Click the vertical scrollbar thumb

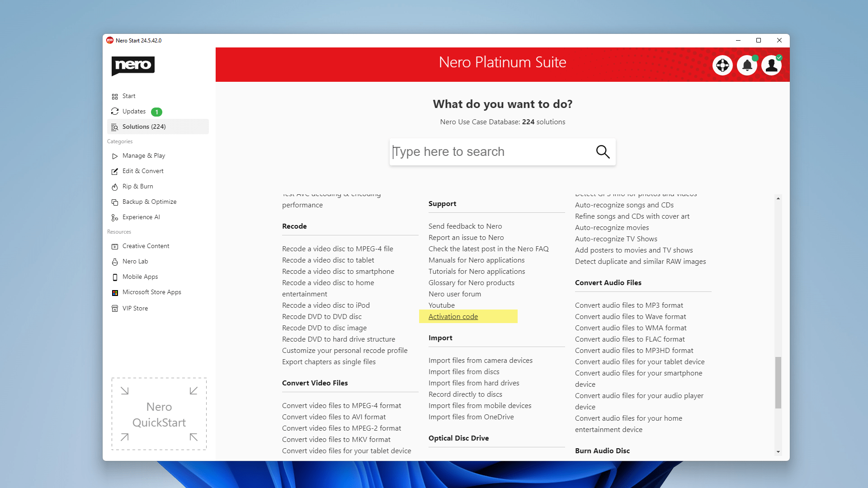pyautogui.click(x=778, y=382)
